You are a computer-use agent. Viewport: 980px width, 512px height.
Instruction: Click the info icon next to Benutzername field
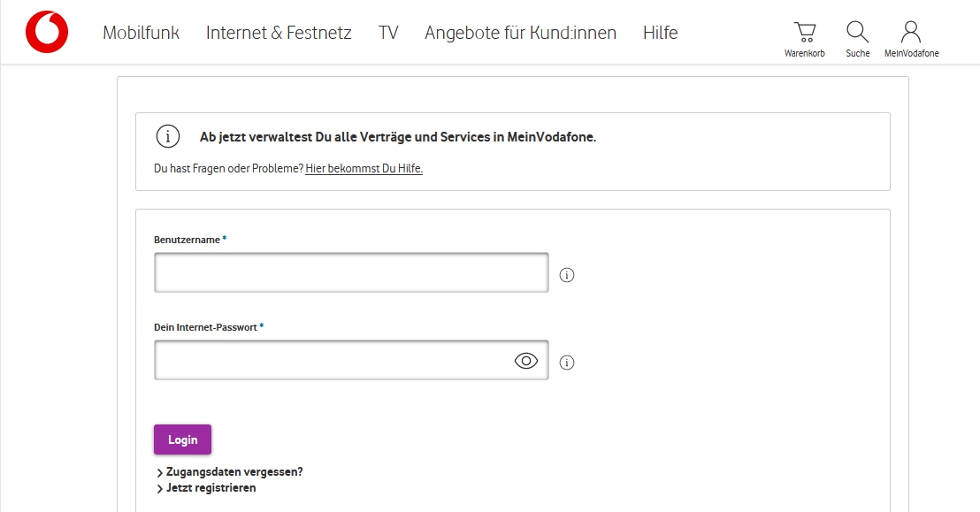tap(566, 275)
